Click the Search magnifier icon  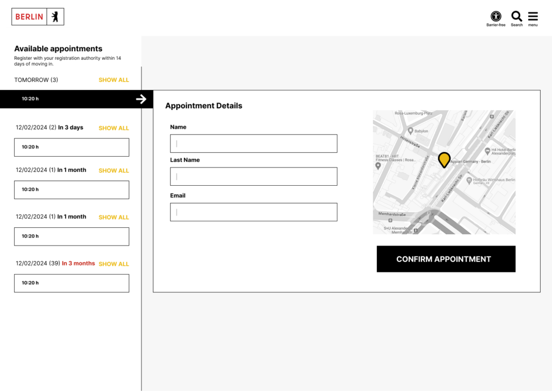(x=516, y=16)
